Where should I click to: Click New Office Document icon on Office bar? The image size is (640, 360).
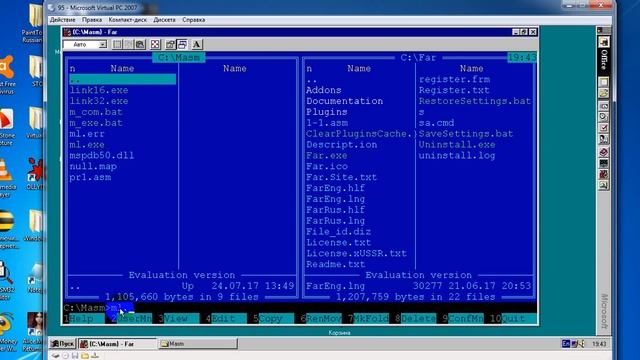(x=604, y=82)
